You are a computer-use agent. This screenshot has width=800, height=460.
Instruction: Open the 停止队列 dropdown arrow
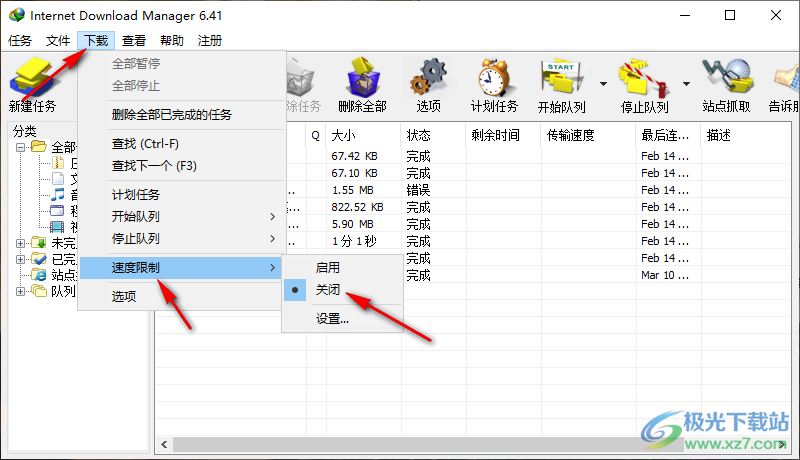click(686, 84)
